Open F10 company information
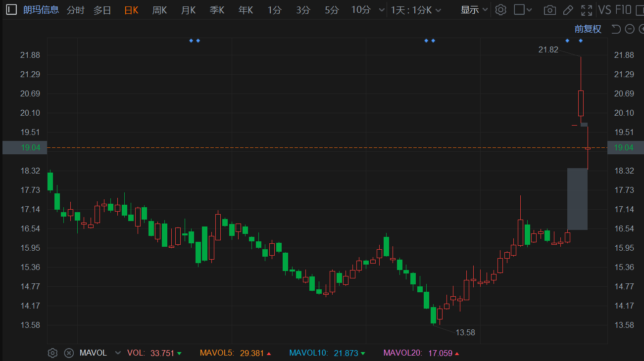The height and width of the screenshot is (361, 644). 624,9
